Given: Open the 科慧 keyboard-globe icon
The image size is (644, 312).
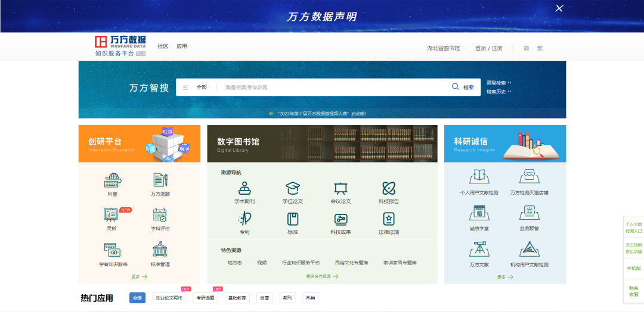Looking at the screenshot, I should pos(113,181).
